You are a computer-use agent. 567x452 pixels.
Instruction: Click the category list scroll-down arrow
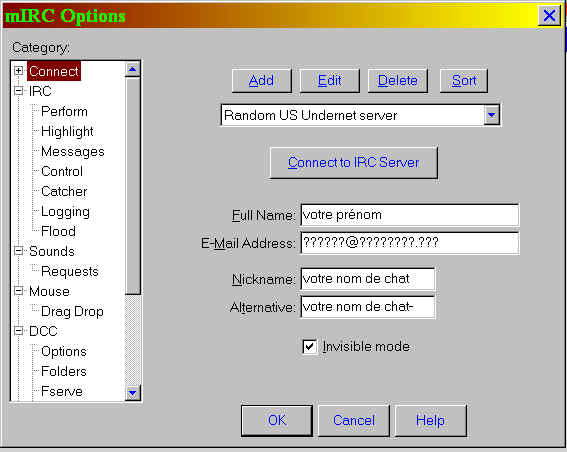pos(132,393)
